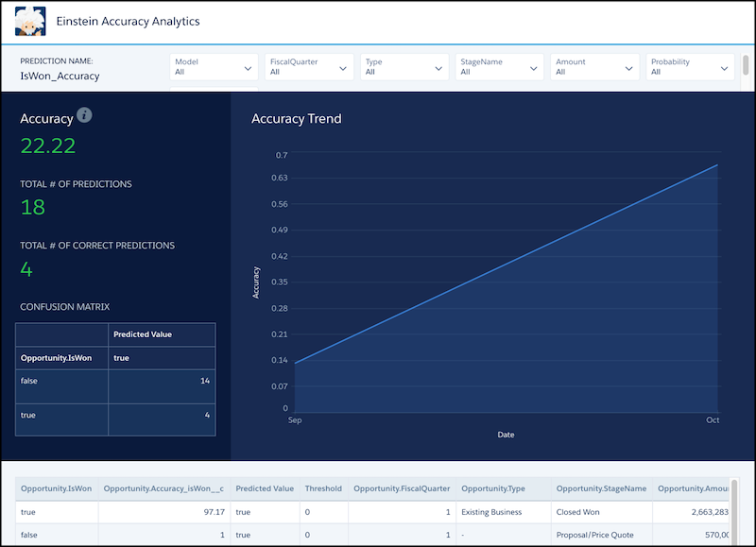Open the FiscalQuarter filter dropdown
This screenshot has height=547, width=756.
pyautogui.click(x=309, y=67)
